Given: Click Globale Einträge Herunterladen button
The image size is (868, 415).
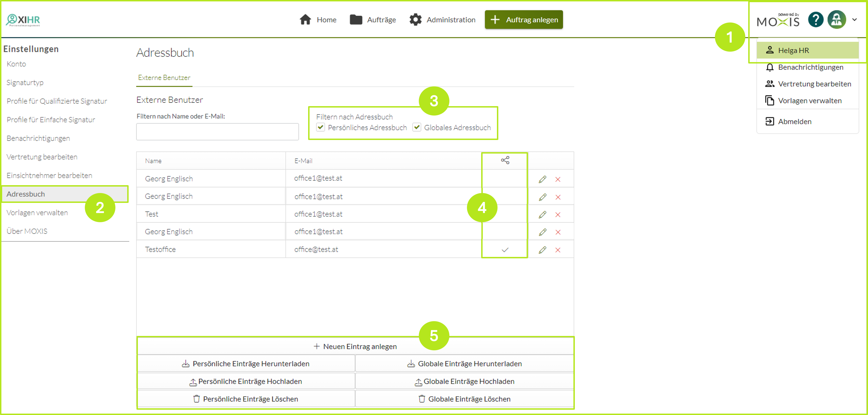Looking at the screenshot, I should [x=464, y=364].
